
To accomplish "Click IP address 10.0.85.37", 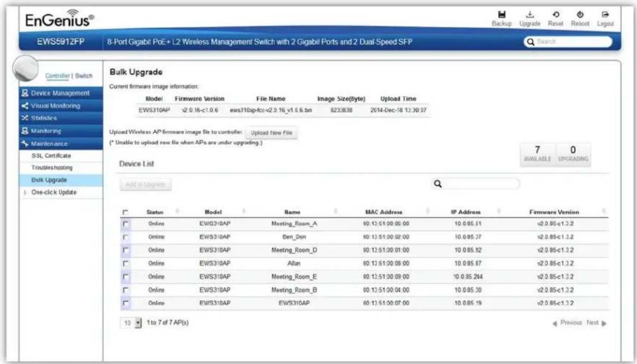I will click(x=468, y=237).
